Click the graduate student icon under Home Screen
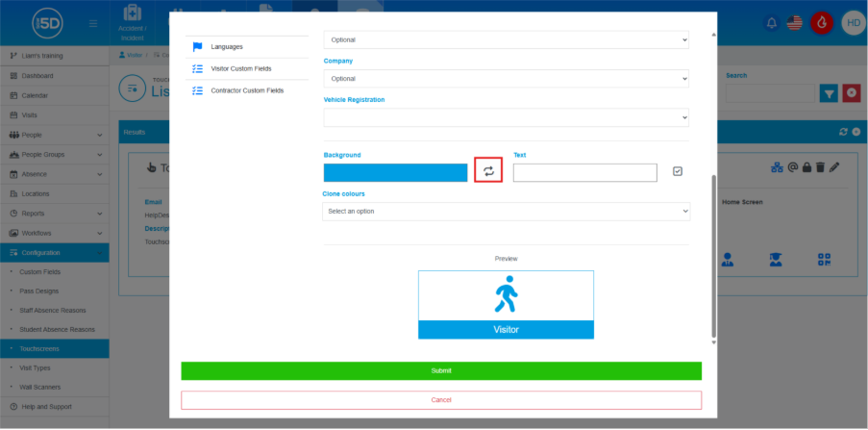 click(776, 260)
